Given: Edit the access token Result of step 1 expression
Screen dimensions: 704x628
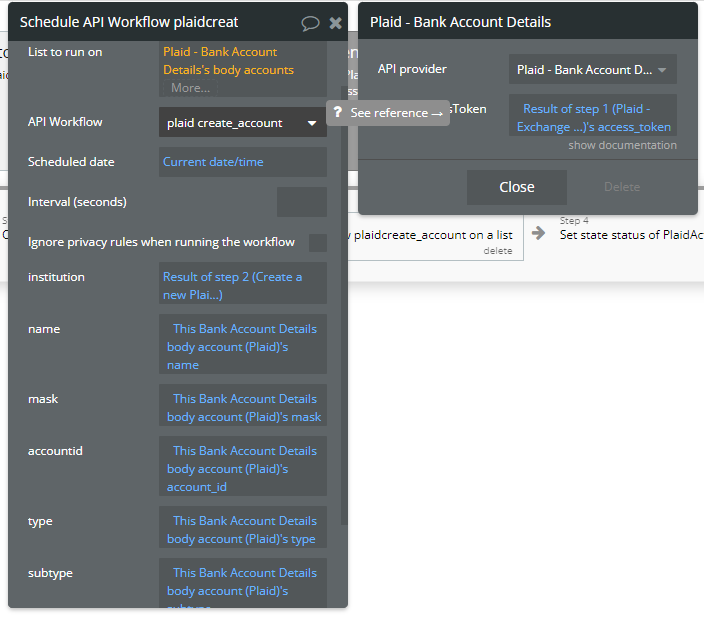Looking at the screenshot, I should (x=592, y=115).
